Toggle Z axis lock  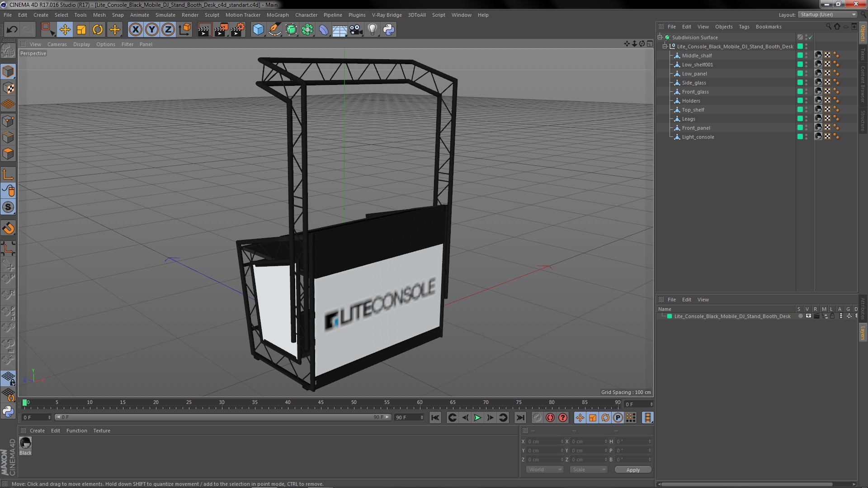pyautogui.click(x=168, y=30)
